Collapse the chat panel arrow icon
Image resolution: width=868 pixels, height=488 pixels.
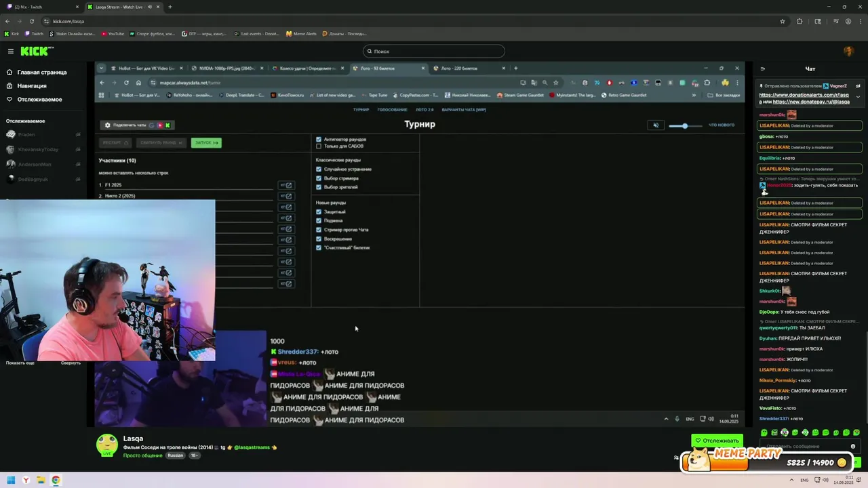(762, 68)
